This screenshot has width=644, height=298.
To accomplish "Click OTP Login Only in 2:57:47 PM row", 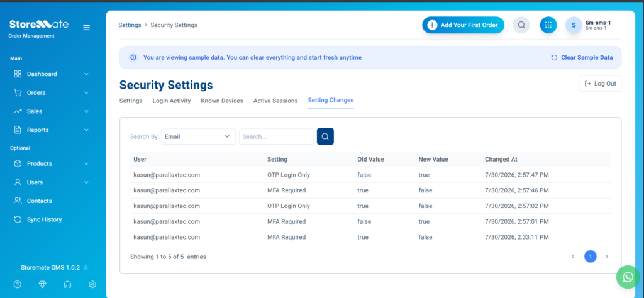I will point(289,175).
